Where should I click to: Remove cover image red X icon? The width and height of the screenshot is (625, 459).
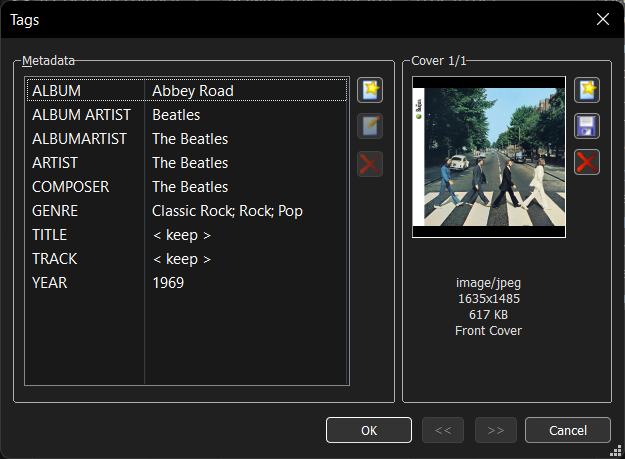(587, 162)
